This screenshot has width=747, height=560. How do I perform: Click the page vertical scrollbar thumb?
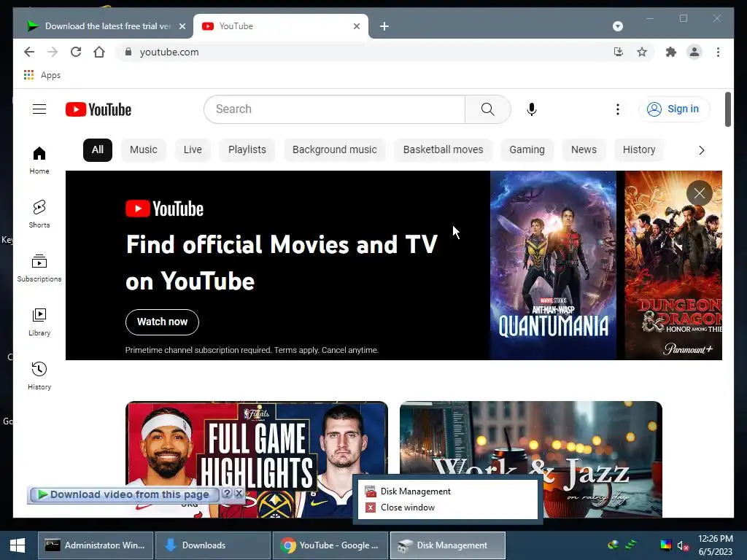tap(727, 109)
